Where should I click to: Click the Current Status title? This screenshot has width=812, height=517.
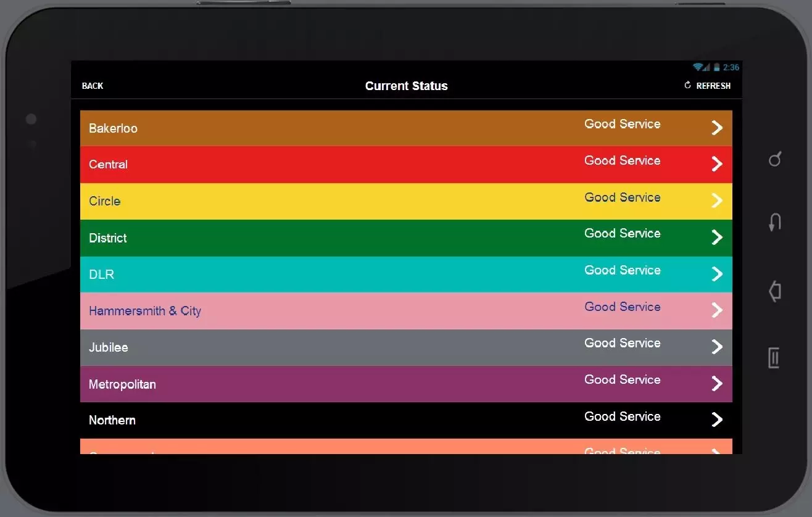407,86
